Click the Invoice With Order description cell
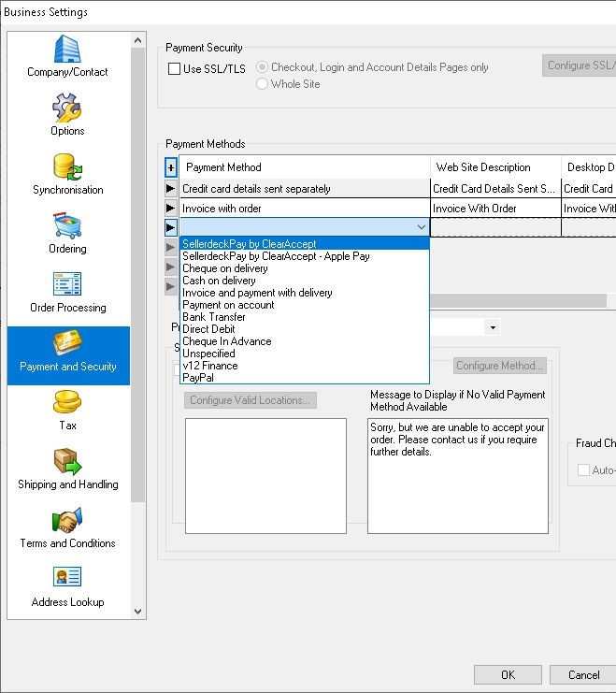Viewport: 616px width, 693px height. [x=495, y=209]
